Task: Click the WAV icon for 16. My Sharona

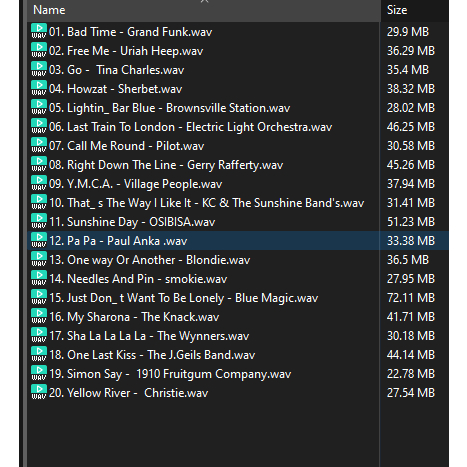Action: click(39, 316)
